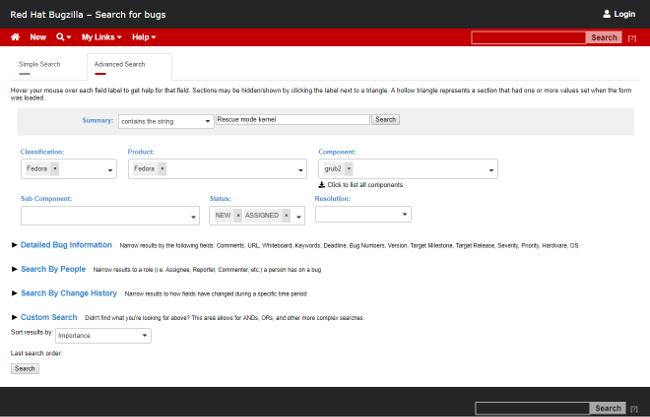
Task: Focus the header quick search field
Action: pyautogui.click(x=529, y=37)
